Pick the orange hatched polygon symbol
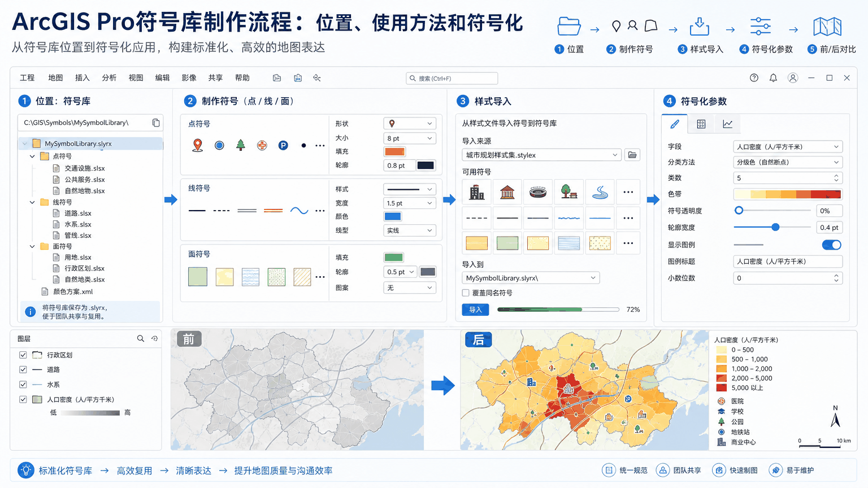868x488 pixels. click(302, 277)
